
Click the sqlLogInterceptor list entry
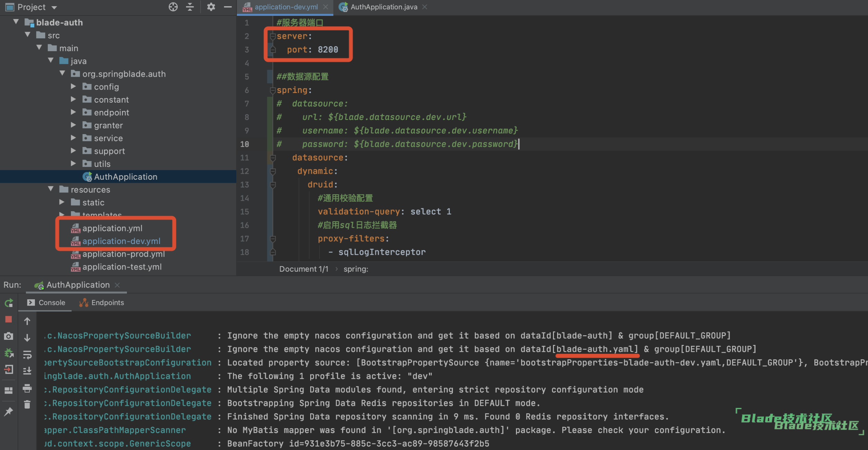point(382,252)
